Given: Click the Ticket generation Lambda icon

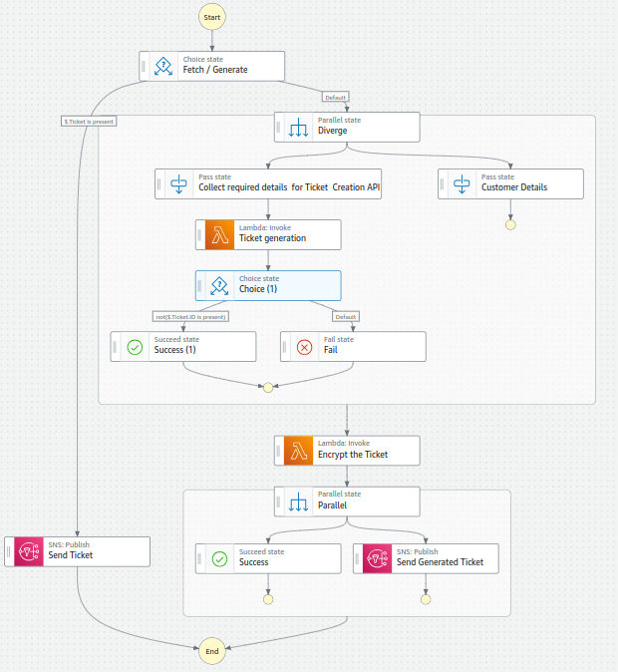Looking at the screenshot, I should point(220,235).
